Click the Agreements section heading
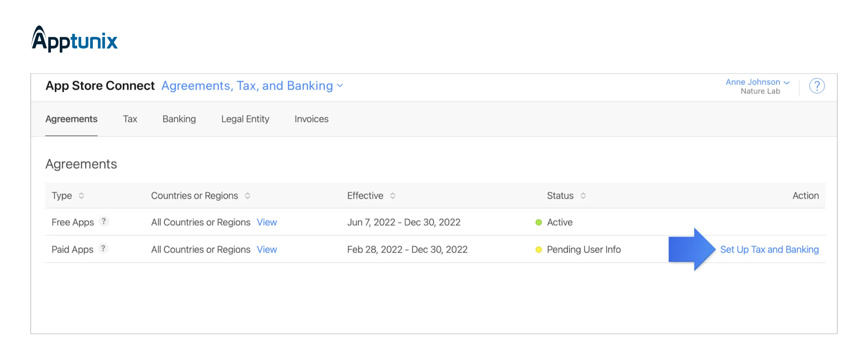The image size is (868, 360). coord(81,164)
